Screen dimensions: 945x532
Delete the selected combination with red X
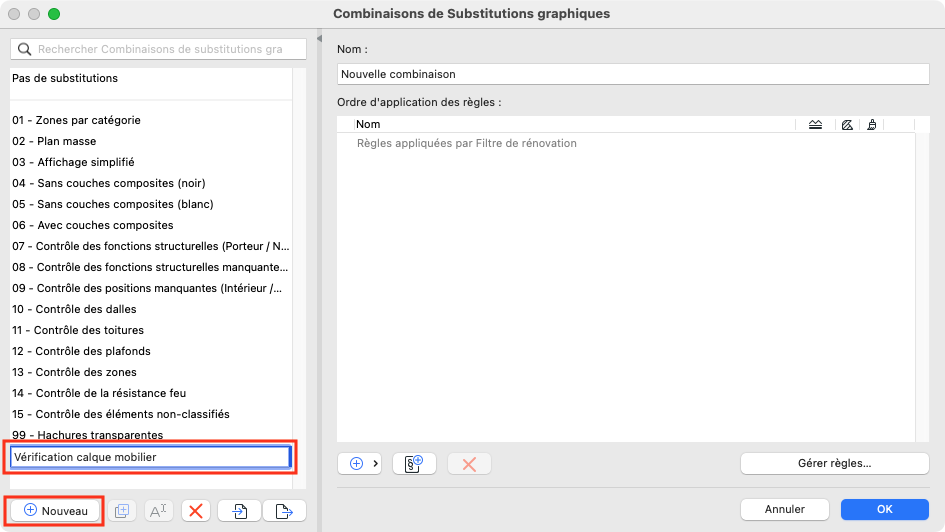click(196, 511)
